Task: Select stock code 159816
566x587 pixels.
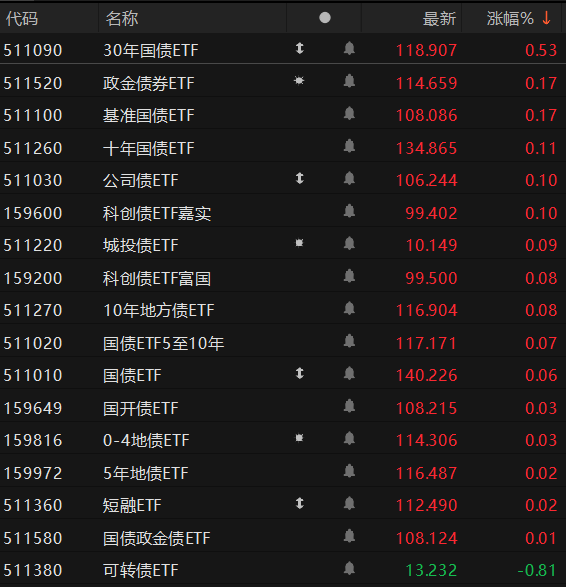Action: tap(33, 440)
